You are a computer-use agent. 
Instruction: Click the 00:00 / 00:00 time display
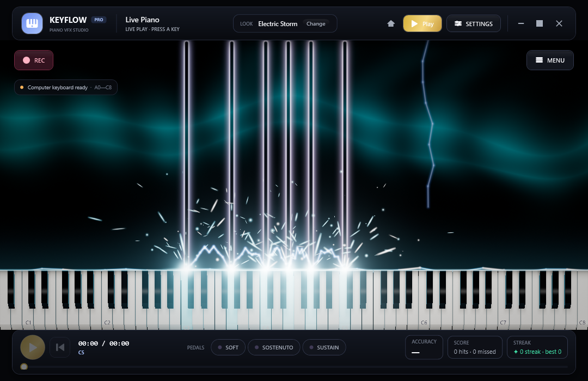(x=103, y=343)
